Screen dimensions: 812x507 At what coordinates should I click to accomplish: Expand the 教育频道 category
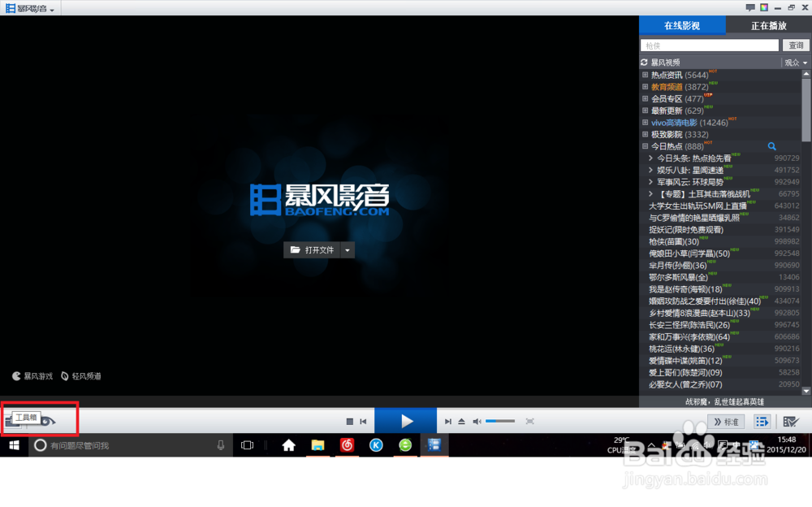(646, 87)
